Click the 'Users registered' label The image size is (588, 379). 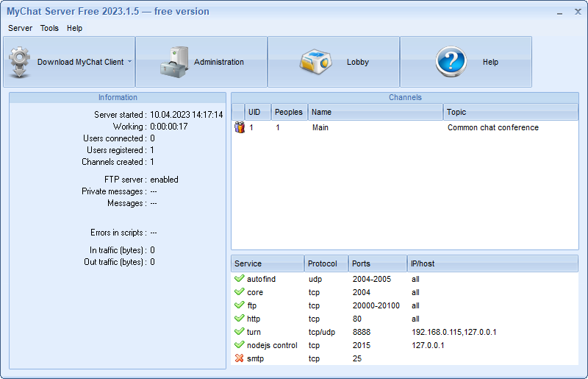(117, 150)
